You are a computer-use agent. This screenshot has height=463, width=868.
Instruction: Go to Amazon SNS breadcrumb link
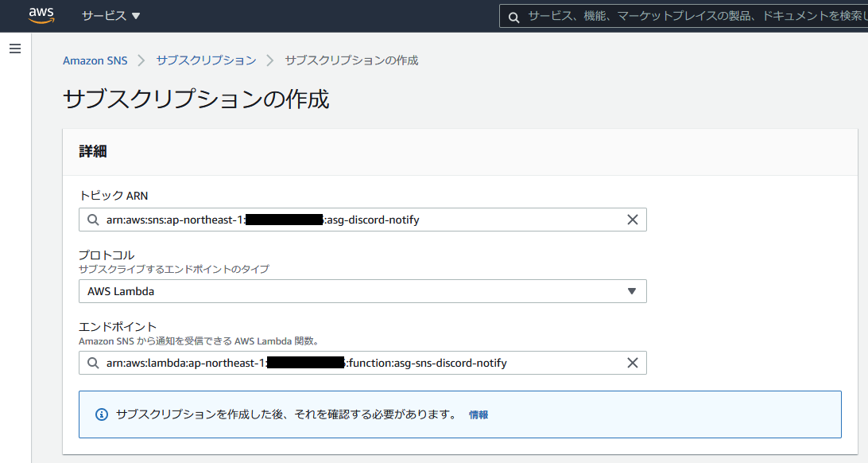click(x=95, y=60)
